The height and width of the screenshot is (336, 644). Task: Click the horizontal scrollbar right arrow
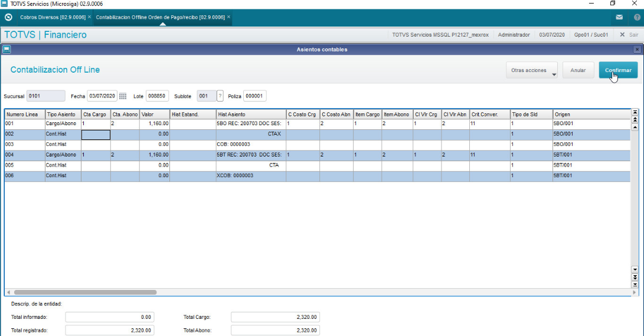pyautogui.click(x=634, y=292)
